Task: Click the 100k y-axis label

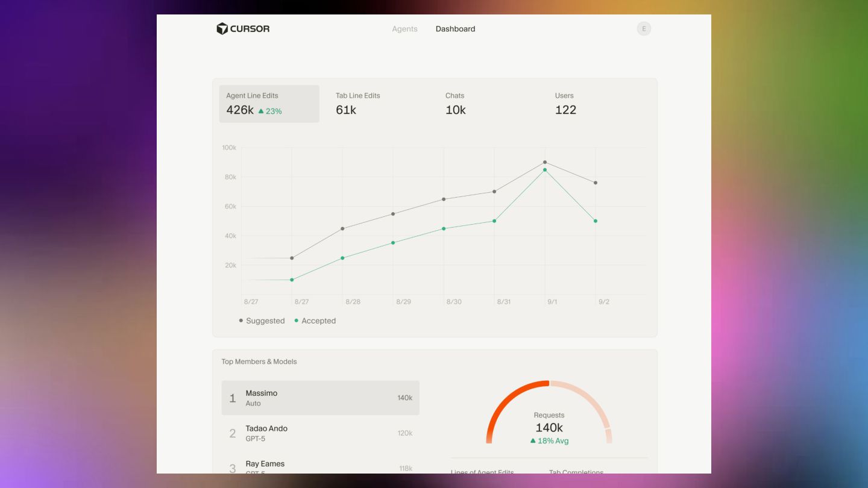Action: pos(229,148)
